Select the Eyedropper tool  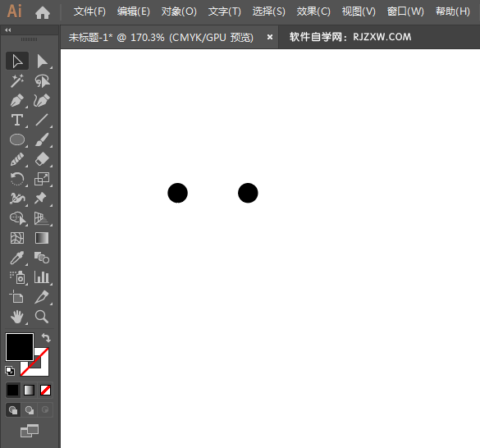[x=17, y=258]
